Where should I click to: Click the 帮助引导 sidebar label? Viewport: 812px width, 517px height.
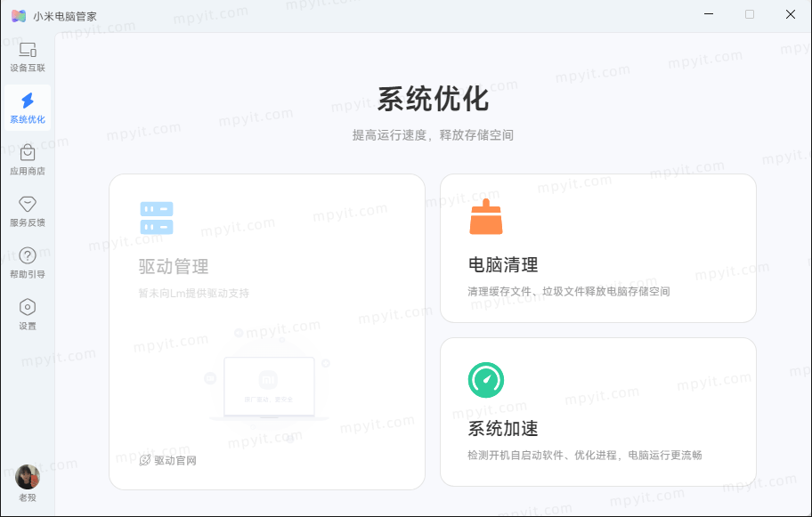click(28, 274)
